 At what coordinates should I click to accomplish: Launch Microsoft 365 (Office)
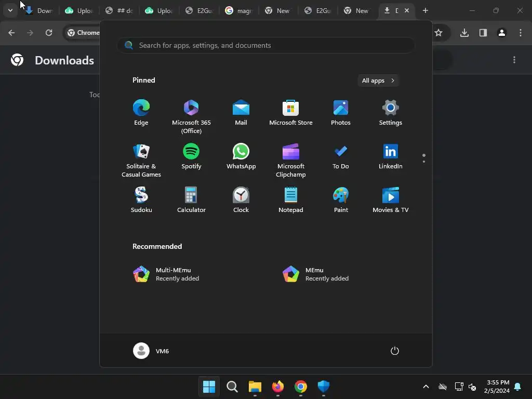191,117
